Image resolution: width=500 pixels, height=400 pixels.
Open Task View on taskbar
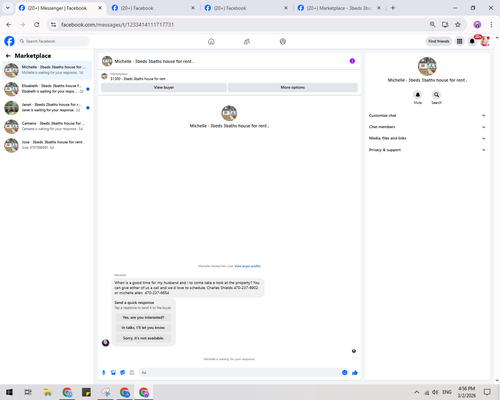click(28, 392)
